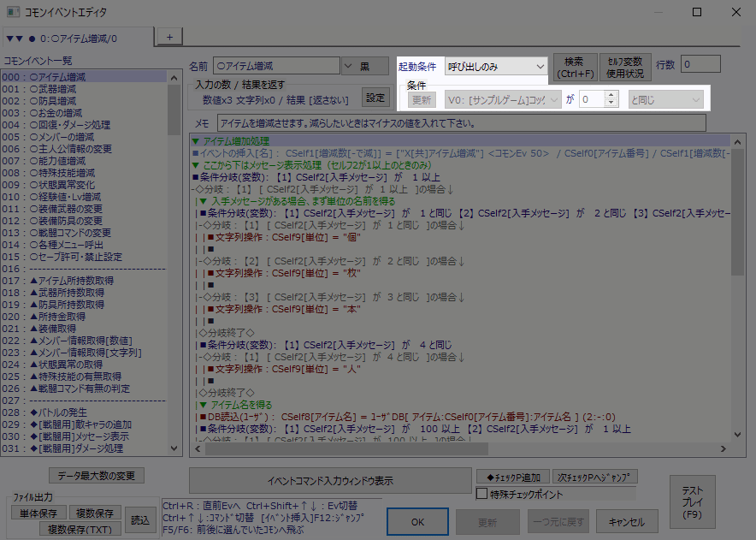This screenshot has height=540, width=756.
Task: Click the メモ text field
Action: click(x=462, y=123)
